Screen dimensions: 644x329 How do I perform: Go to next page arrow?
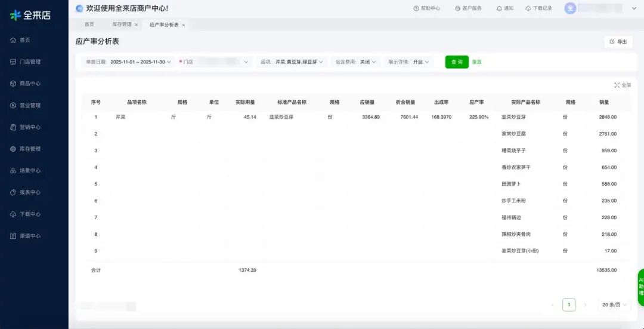click(x=586, y=305)
